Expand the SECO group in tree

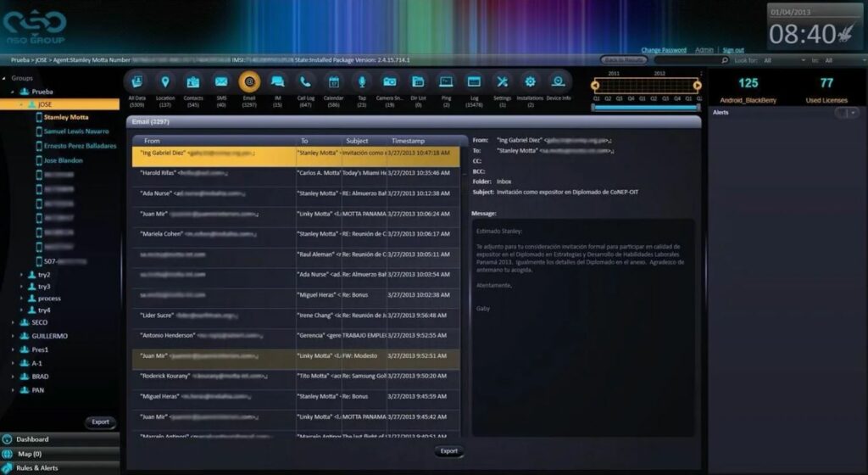click(13, 322)
